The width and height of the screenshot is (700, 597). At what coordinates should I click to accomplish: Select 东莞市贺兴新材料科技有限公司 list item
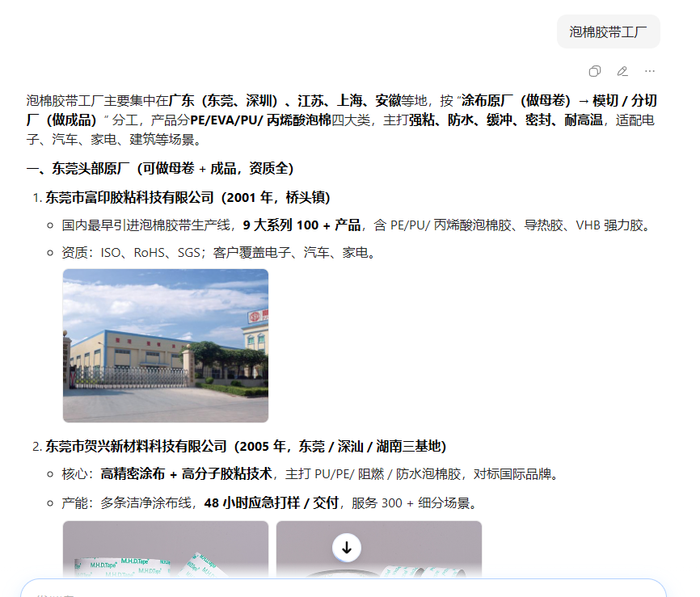tap(246, 446)
